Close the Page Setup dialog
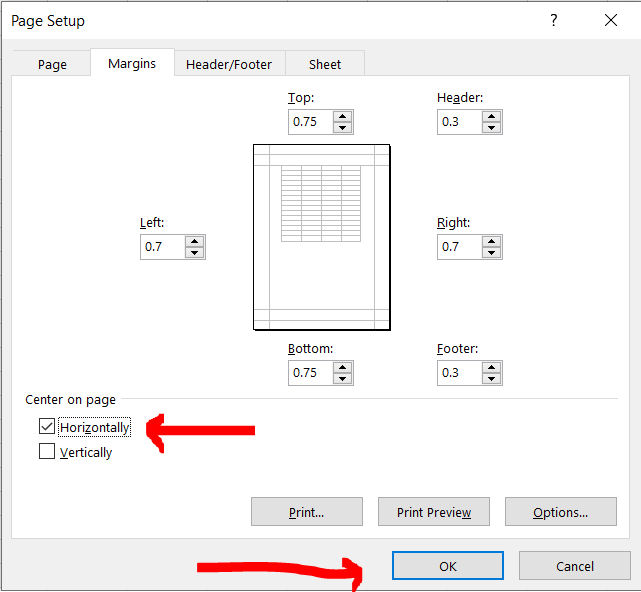This screenshot has height=592, width=641. [x=611, y=20]
